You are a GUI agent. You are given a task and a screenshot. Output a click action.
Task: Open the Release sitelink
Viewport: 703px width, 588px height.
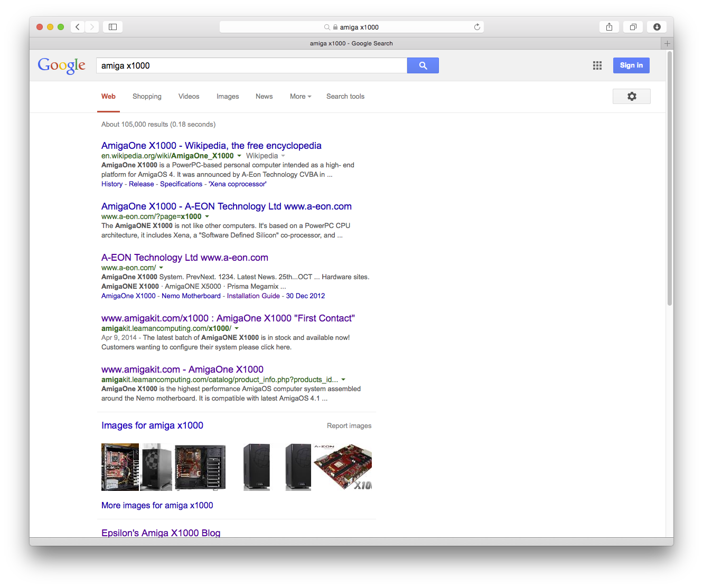click(142, 184)
